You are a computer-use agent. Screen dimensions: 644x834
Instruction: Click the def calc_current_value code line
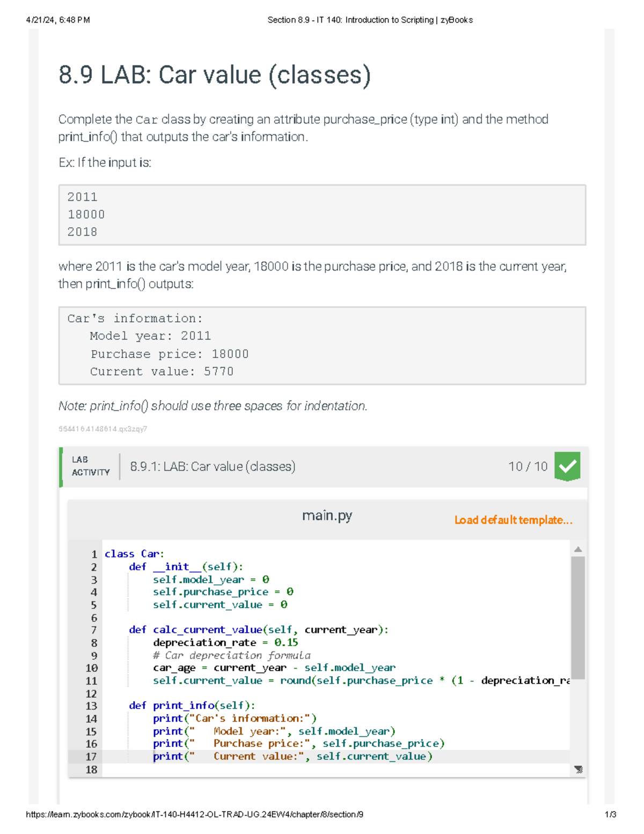tap(258, 630)
